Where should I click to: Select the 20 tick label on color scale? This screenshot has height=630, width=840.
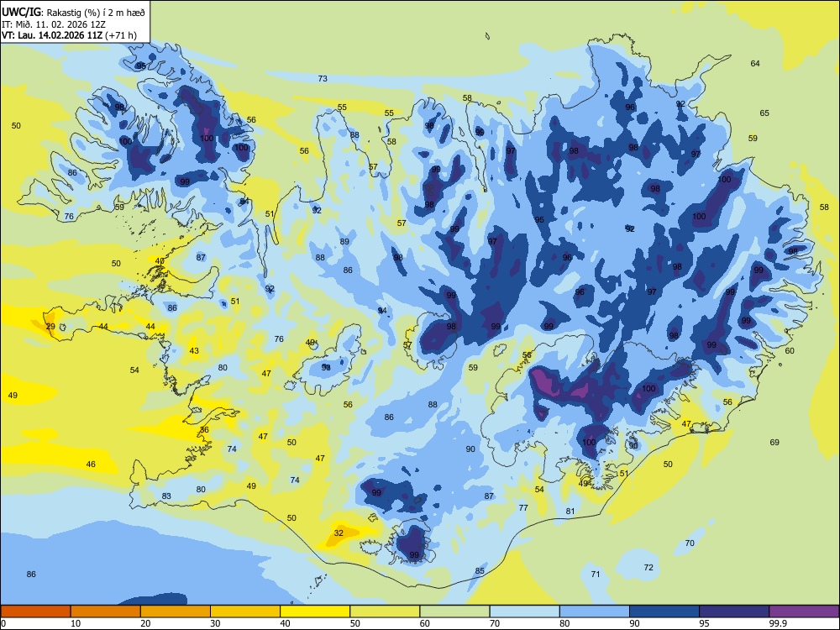(145, 623)
